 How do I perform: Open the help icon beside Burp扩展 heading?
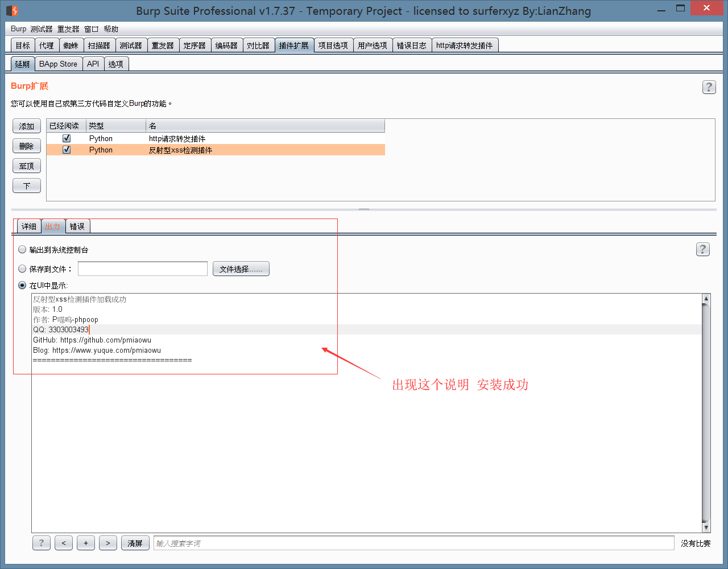[709, 87]
